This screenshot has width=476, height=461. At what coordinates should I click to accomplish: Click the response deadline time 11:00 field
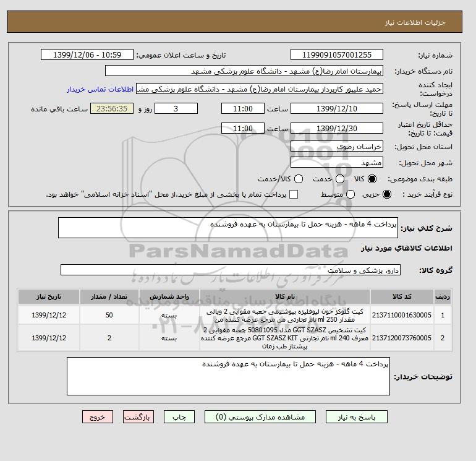pyautogui.click(x=243, y=108)
